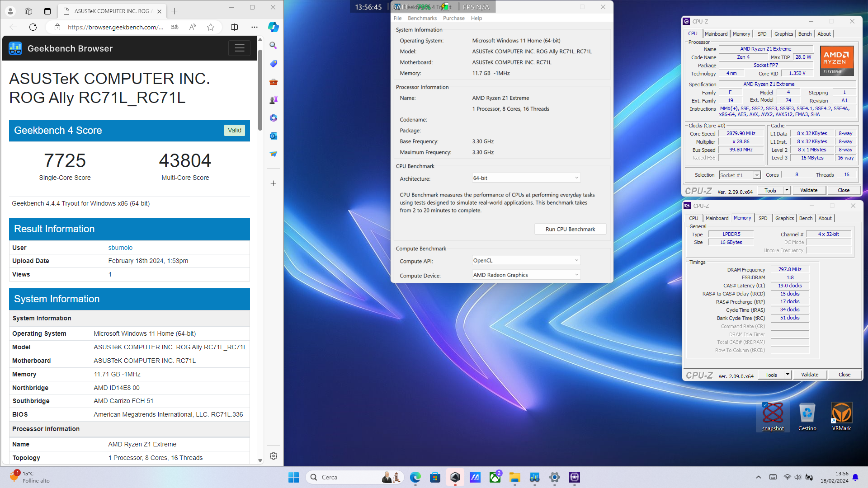The width and height of the screenshot is (868, 488).
Task: Close the ASUSTeK COMPUTER INC. ROG tab
Action: 159,11
